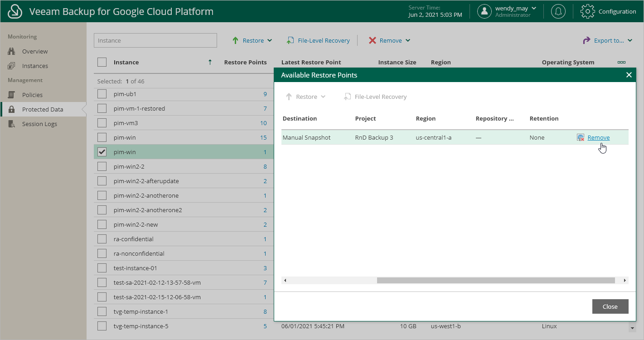This screenshot has height=340, width=644.
Task: Click the Configuration label
Action: tap(617, 11)
